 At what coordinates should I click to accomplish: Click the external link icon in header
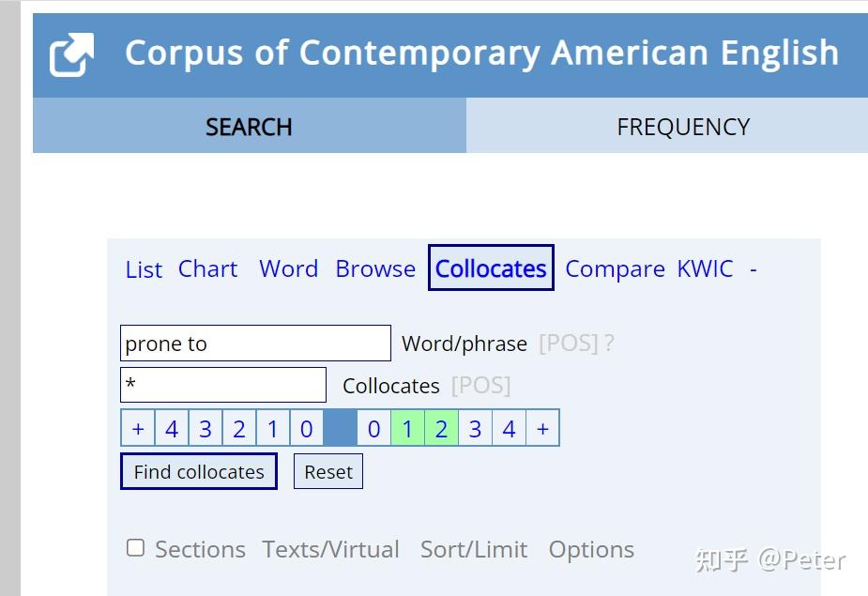pyautogui.click(x=71, y=54)
